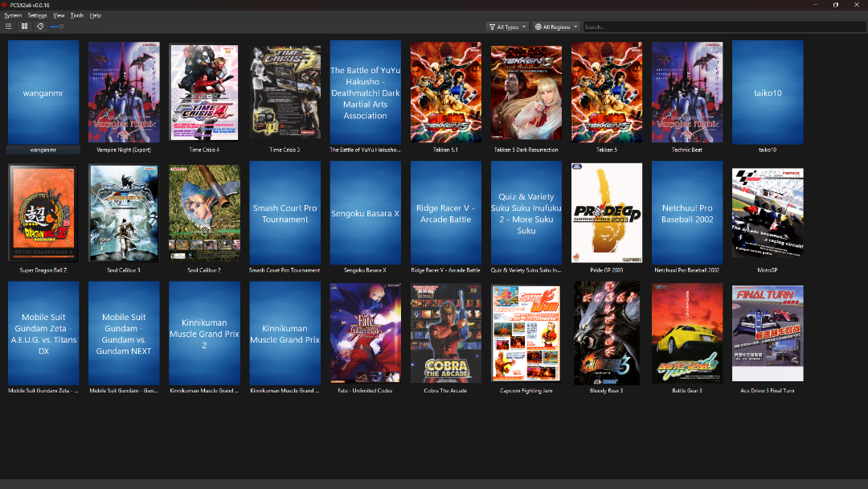Select the Soul Calibur 3 cover

124,213
